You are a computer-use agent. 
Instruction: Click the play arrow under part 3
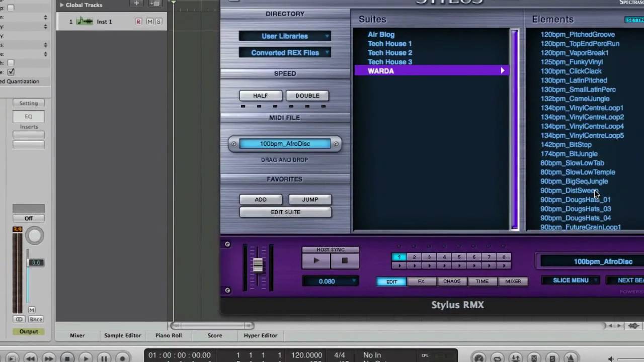pyautogui.click(x=429, y=265)
